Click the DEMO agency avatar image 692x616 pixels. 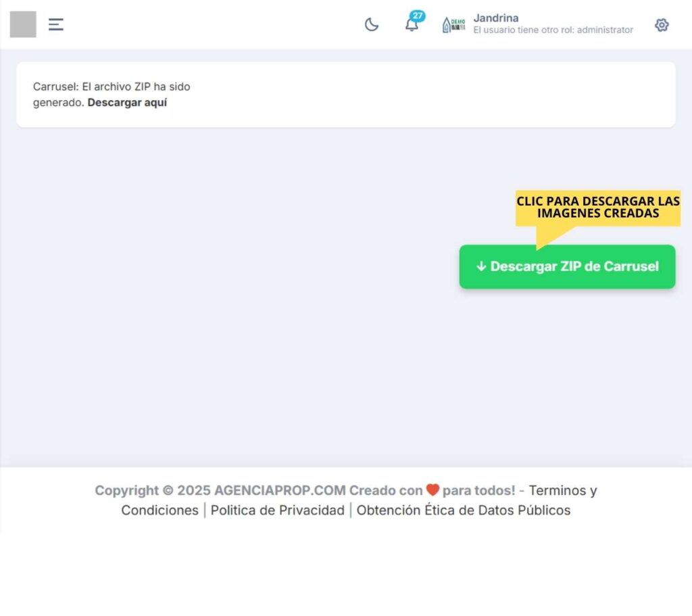click(453, 25)
